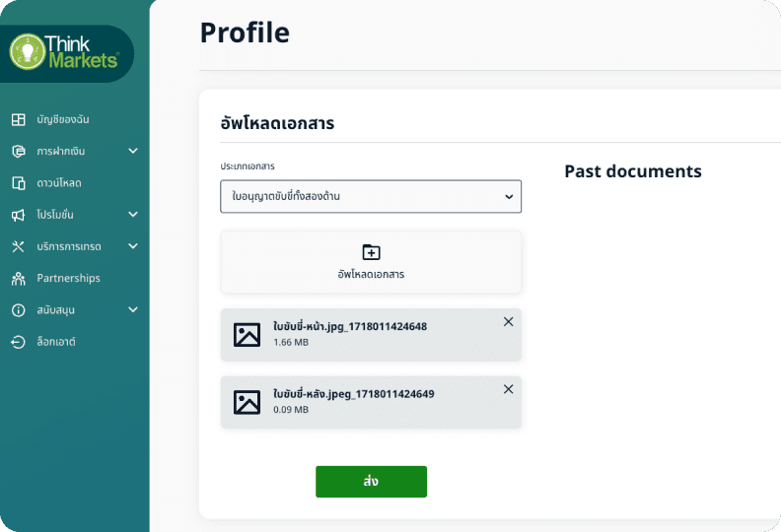This screenshot has height=532, width=781.
Task: Remove the ใบขับขี่-หน้า.jpg file
Action: pos(508,322)
